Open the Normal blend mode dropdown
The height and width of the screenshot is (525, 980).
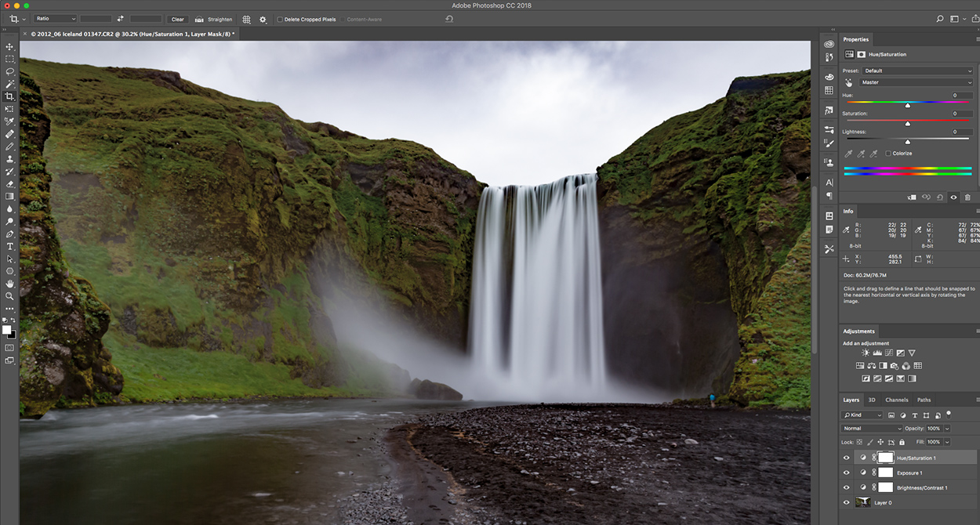pyautogui.click(x=873, y=429)
